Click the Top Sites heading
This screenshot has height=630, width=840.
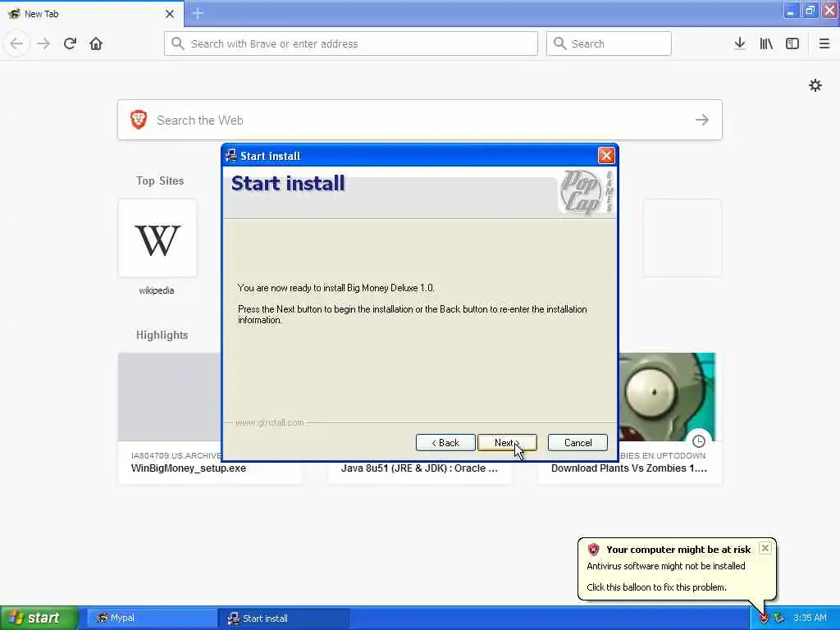(160, 181)
